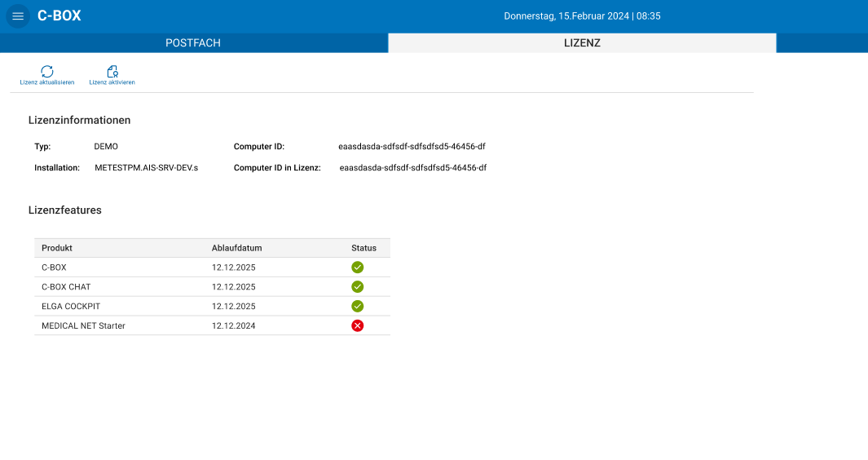The image size is (868, 460).
Task: Click the Computer ID value text
Action: click(412, 146)
